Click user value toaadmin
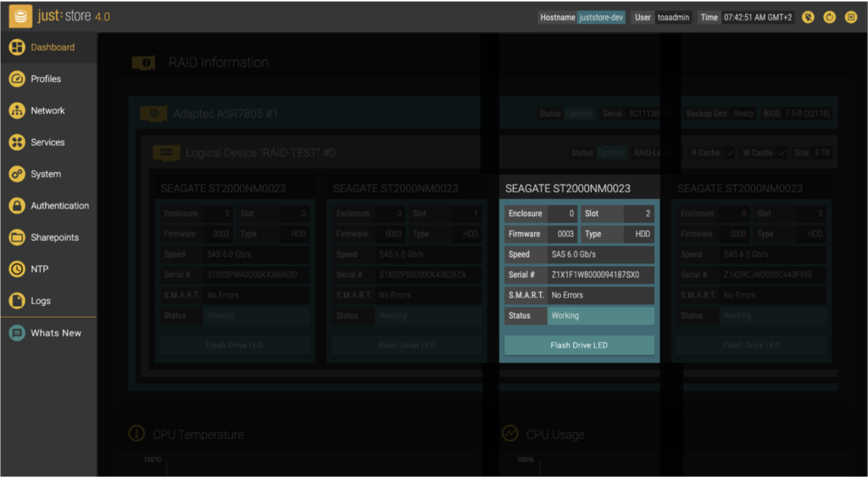 coord(673,17)
